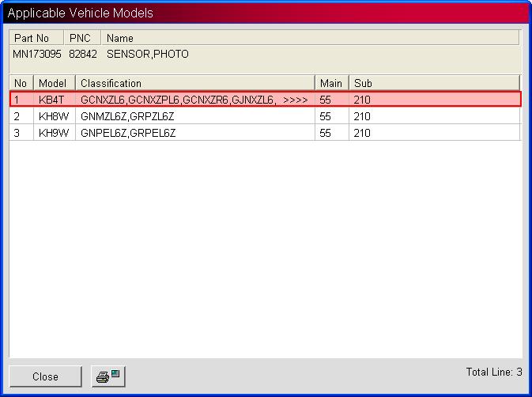The height and width of the screenshot is (397, 532).
Task: Click the Model column header
Action: (54, 83)
